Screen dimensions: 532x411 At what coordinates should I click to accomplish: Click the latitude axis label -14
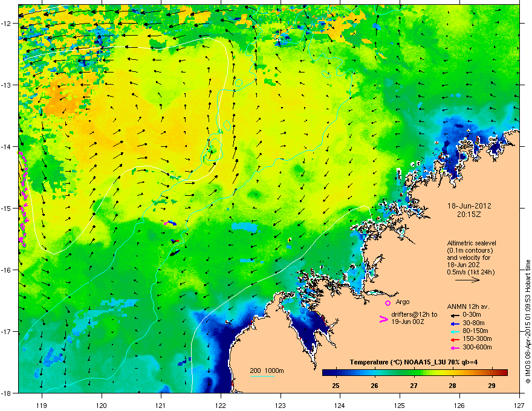tap(5, 146)
